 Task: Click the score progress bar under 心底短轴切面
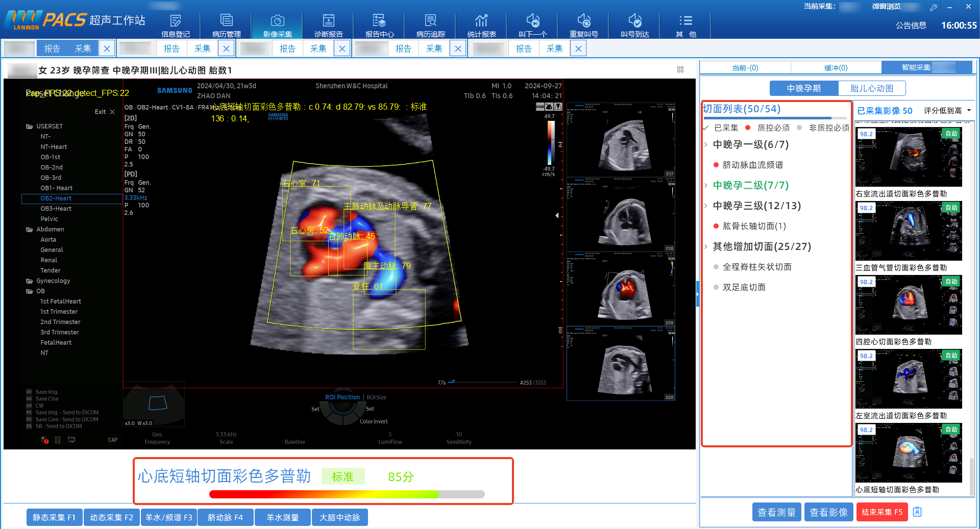tap(347, 494)
